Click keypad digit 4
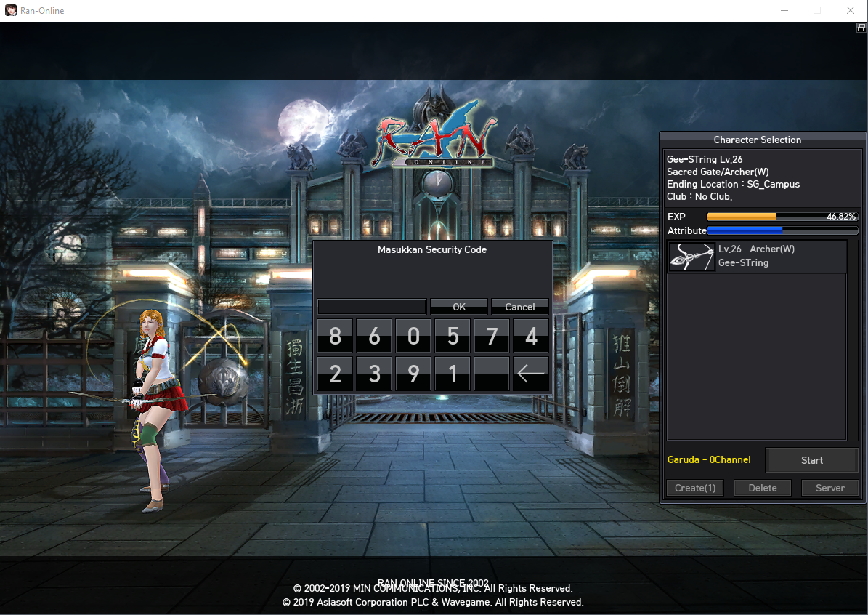The height and width of the screenshot is (615, 868). [x=531, y=336]
